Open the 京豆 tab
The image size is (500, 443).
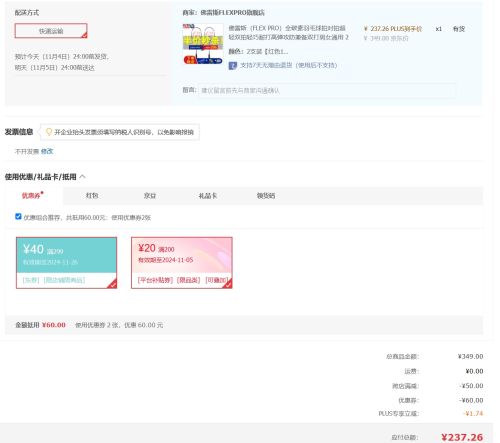[150, 196]
